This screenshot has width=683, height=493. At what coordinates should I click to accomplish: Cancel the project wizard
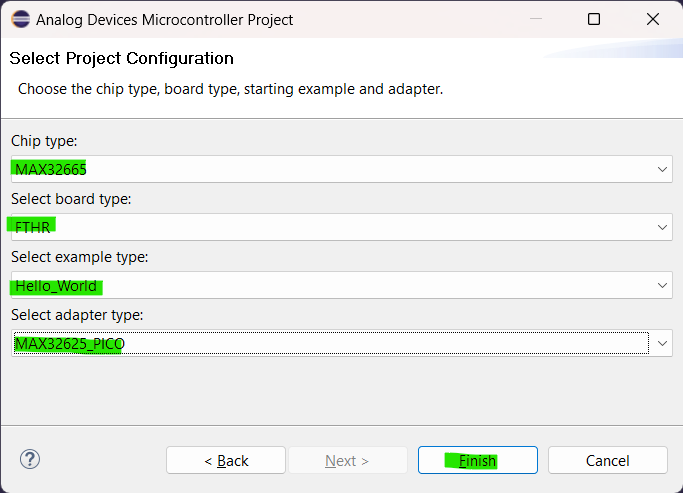(608, 460)
